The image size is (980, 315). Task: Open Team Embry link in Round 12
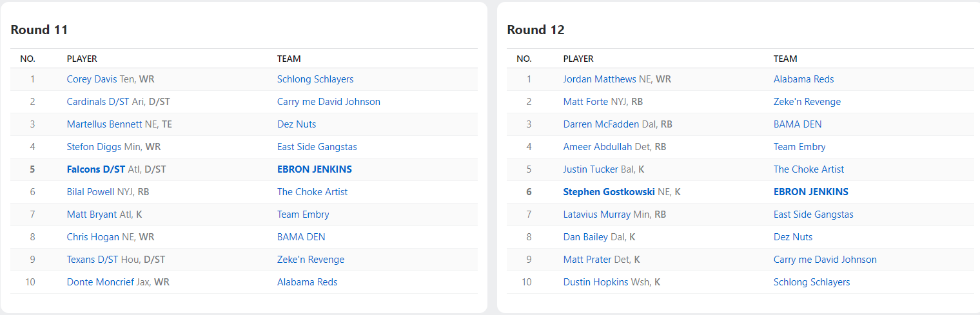pos(799,147)
